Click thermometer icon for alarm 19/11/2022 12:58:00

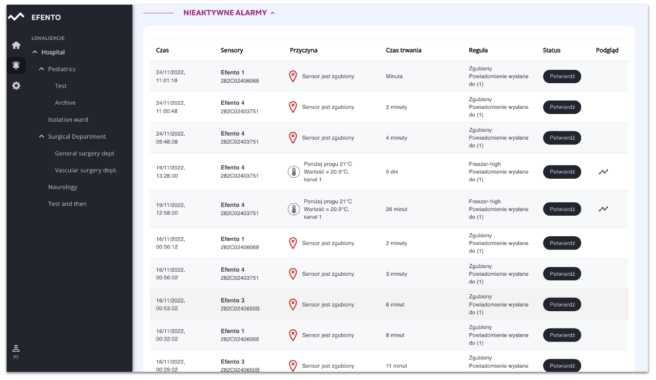(293, 209)
